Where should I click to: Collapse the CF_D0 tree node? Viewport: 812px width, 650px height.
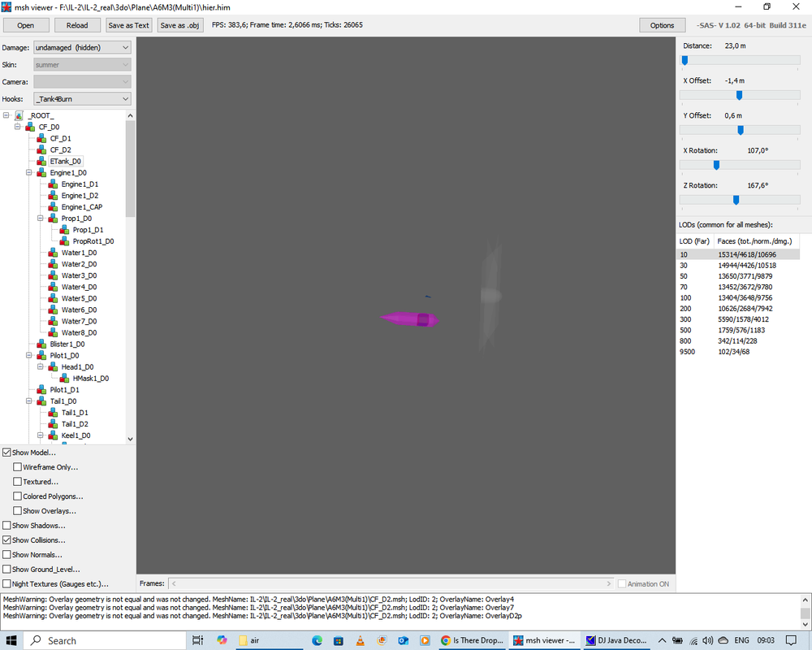click(x=18, y=127)
